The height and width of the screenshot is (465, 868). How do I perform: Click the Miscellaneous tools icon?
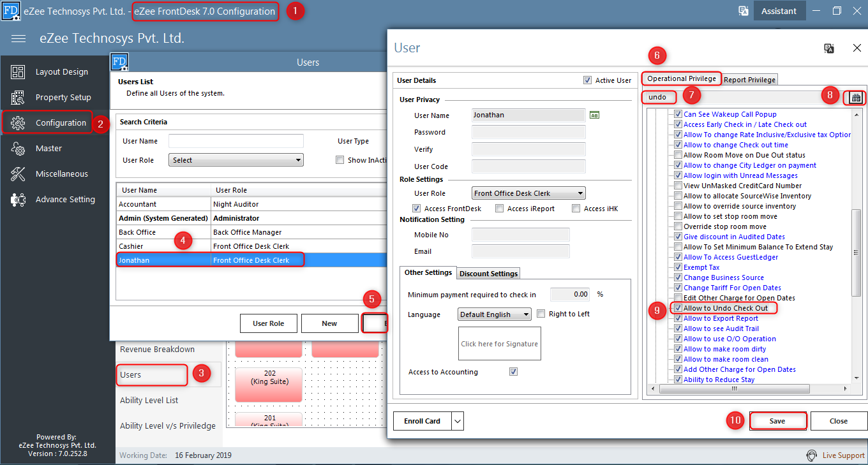[x=18, y=174]
